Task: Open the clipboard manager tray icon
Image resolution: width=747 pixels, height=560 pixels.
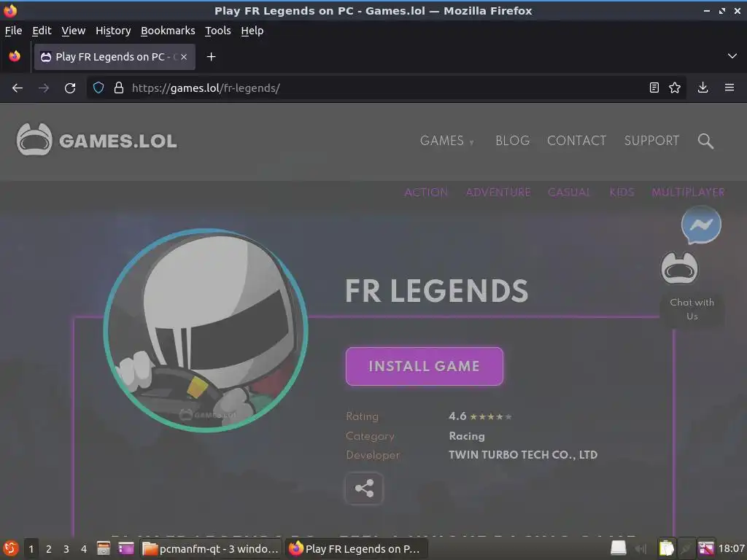Action: coord(666,548)
